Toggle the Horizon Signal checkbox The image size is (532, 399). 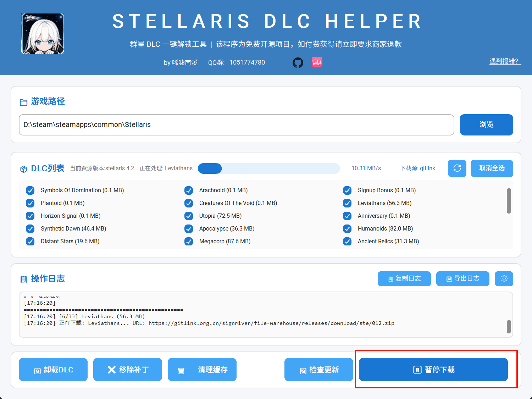click(30, 216)
